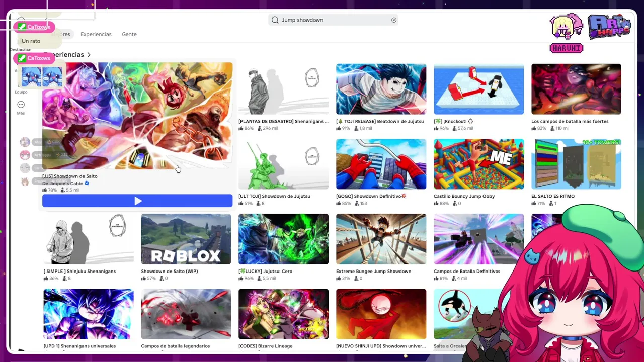Click the title '[CODES] Bizarre Lineage'
The width and height of the screenshot is (644, 362).
pos(265,346)
